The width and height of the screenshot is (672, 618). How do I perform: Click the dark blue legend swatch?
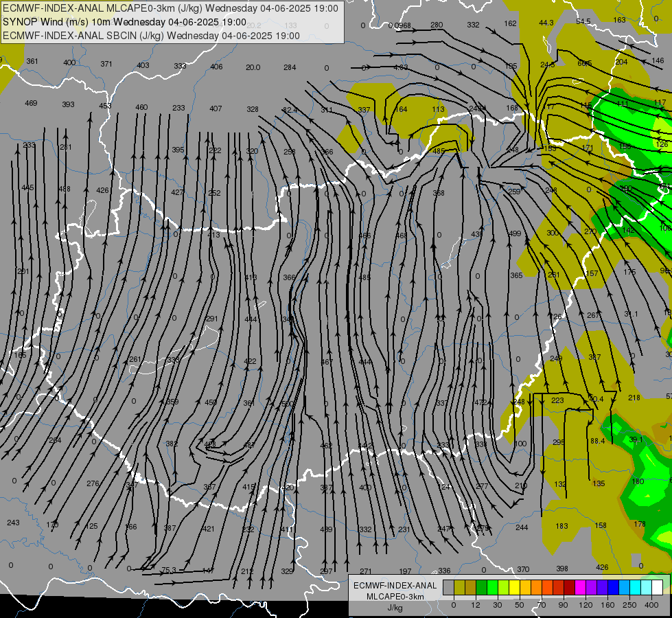pyautogui.click(x=613, y=587)
